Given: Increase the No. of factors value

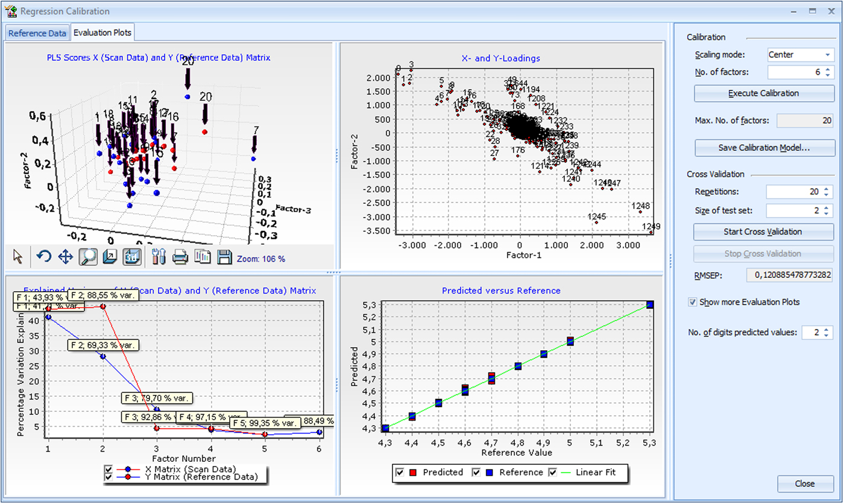Looking at the screenshot, I should (x=827, y=69).
